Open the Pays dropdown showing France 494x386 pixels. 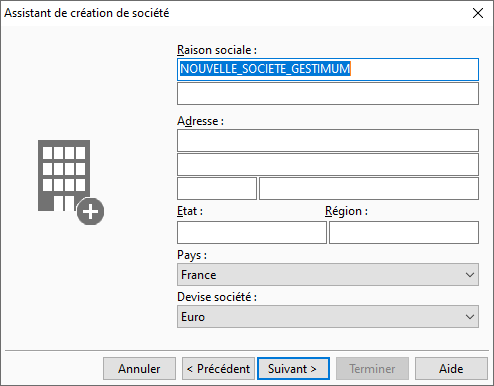[328, 275]
